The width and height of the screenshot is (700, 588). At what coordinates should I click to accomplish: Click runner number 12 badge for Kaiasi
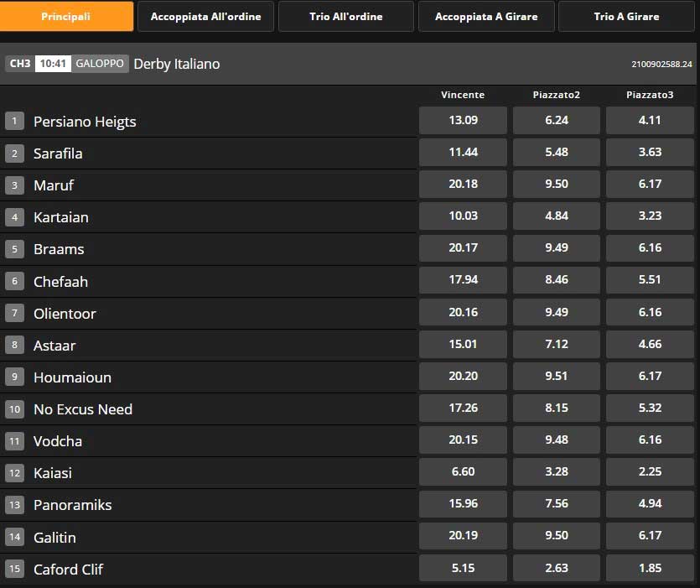point(14,473)
